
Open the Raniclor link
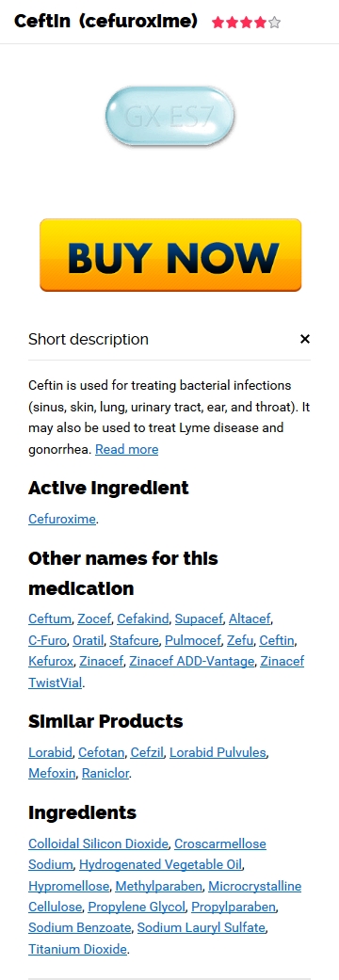105,774
